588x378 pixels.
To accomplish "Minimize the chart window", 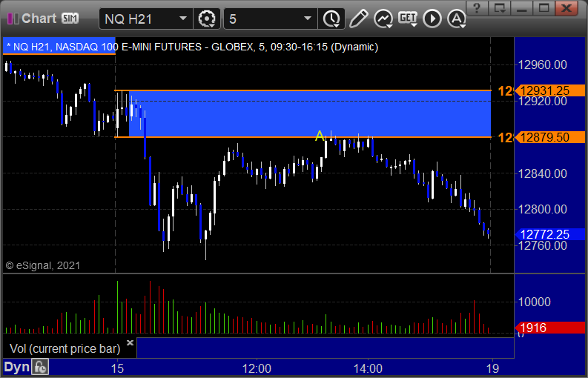I will 521,7.
